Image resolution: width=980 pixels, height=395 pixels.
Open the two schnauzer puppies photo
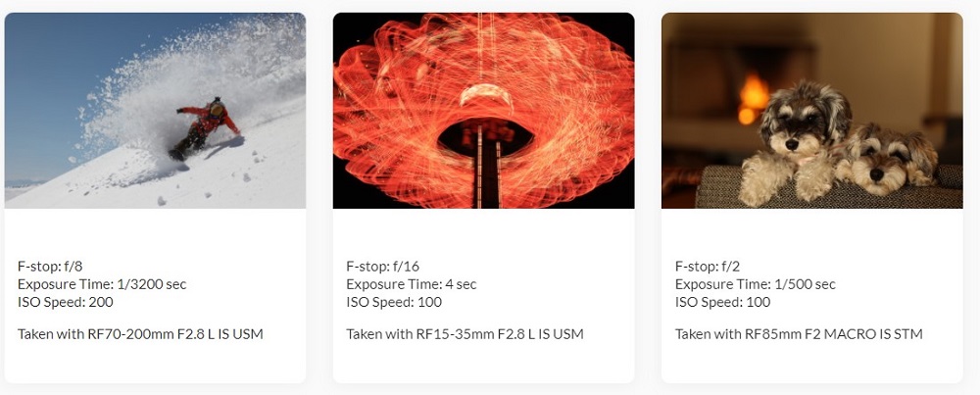pos(811,111)
